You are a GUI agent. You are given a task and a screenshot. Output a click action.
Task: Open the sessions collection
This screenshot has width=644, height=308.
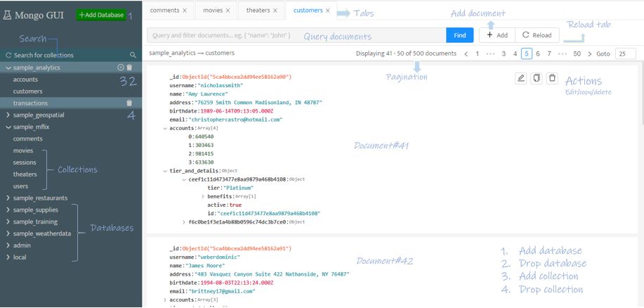coord(25,162)
